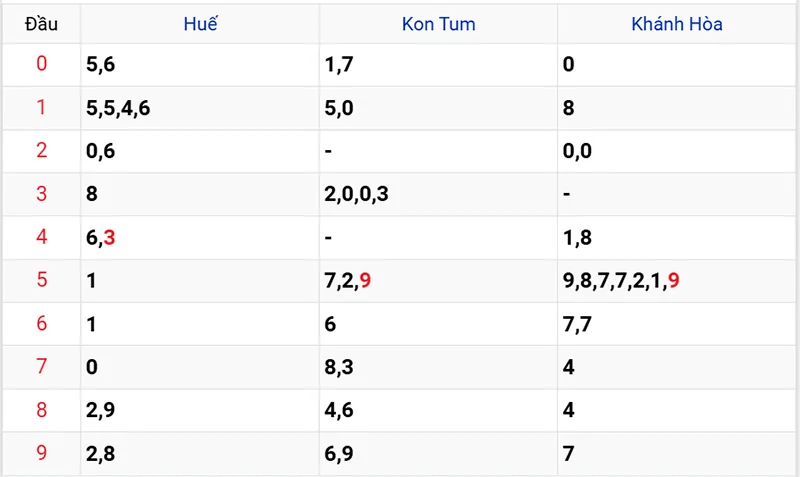Click the Huế cell showing 5,5,4,6
This screenshot has height=477, width=800.
(119, 108)
